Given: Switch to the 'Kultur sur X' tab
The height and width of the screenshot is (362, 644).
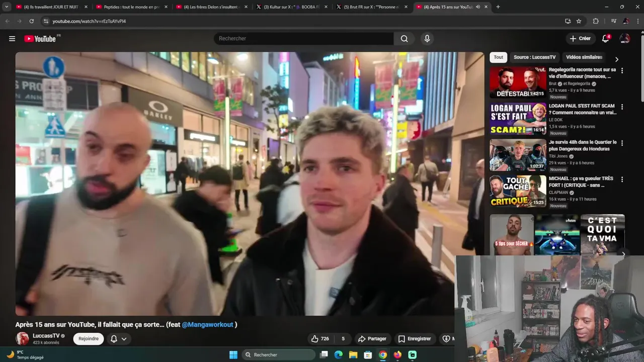Looking at the screenshot, I should pos(292,7).
